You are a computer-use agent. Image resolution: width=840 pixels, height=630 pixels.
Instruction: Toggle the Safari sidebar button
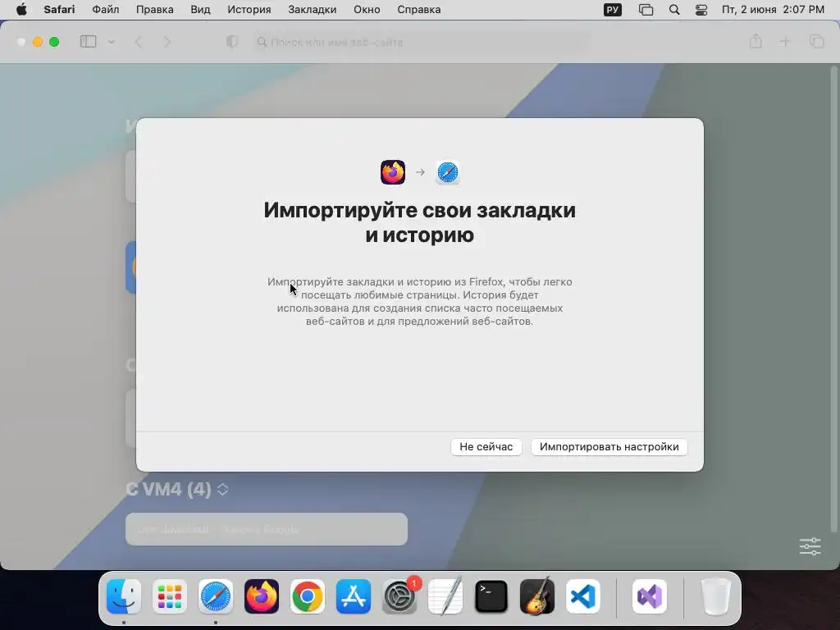point(88,42)
